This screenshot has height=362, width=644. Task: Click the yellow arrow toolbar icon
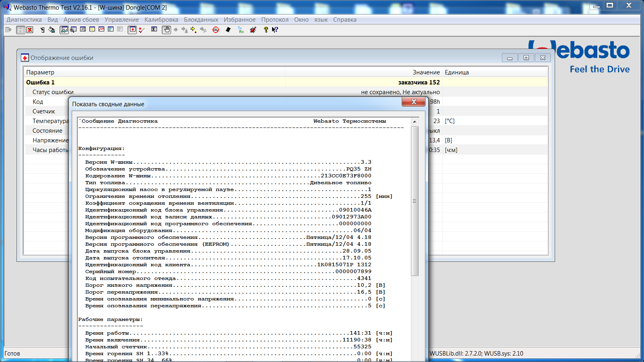point(194,30)
